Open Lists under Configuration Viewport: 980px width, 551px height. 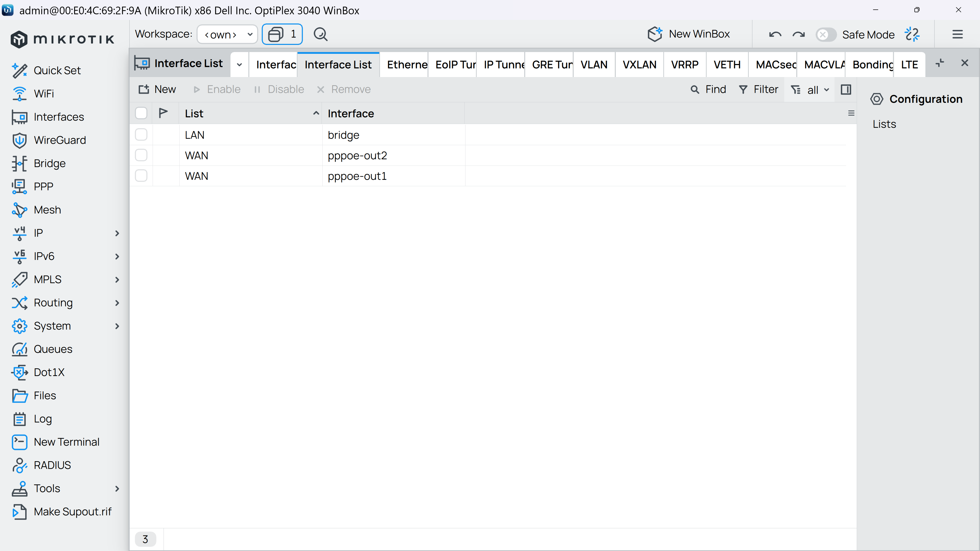884,124
